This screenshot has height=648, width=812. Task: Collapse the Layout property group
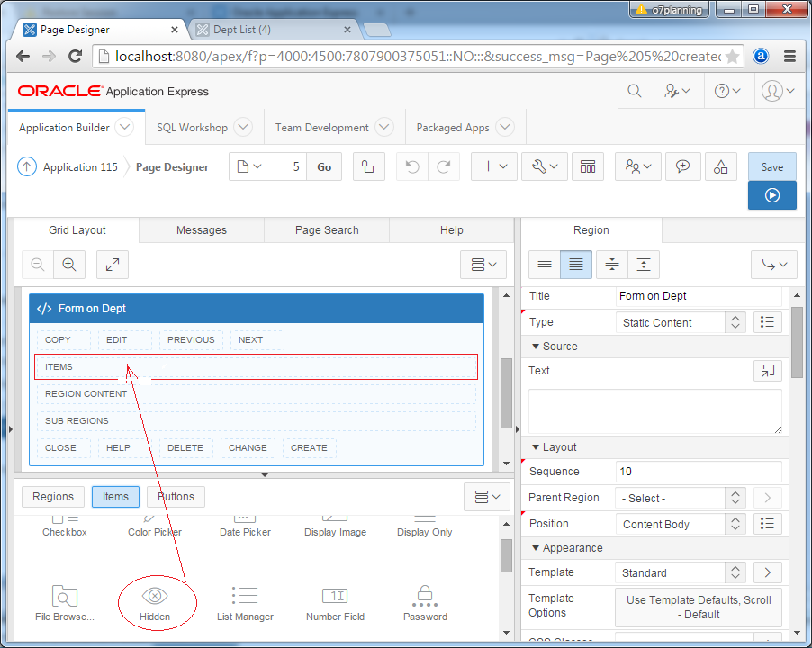(536, 447)
